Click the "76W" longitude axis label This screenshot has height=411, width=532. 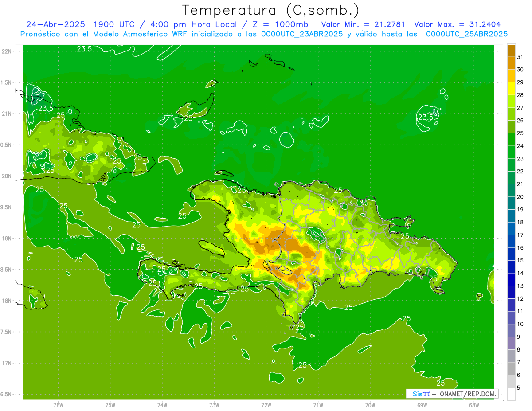58,405
